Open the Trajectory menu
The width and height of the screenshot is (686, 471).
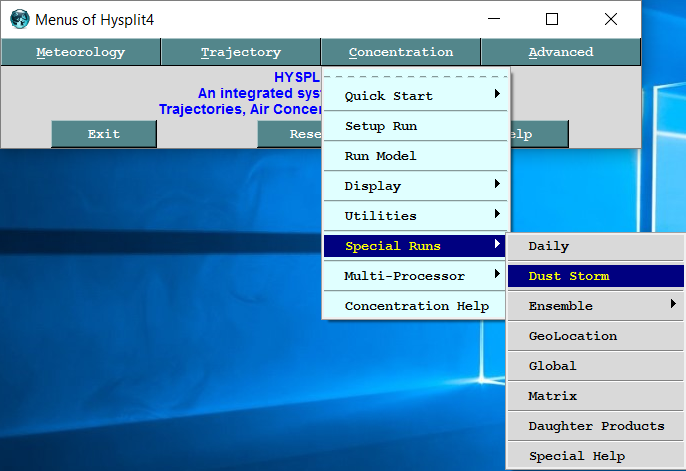click(x=241, y=52)
